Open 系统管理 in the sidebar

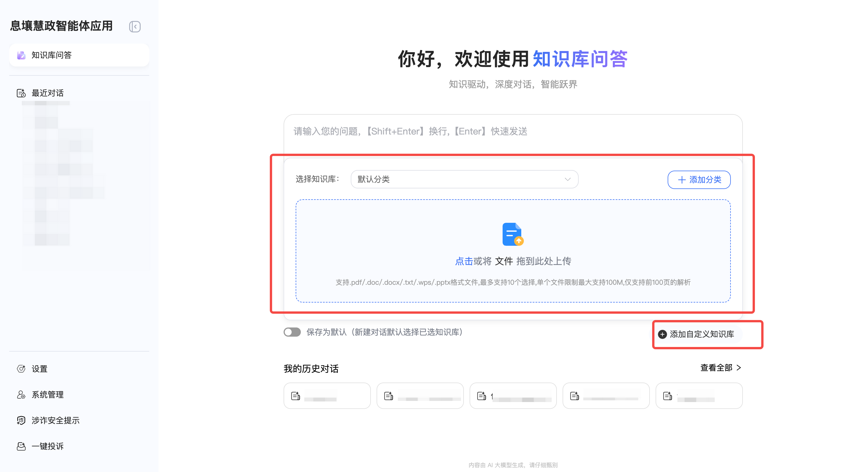point(48,395)
